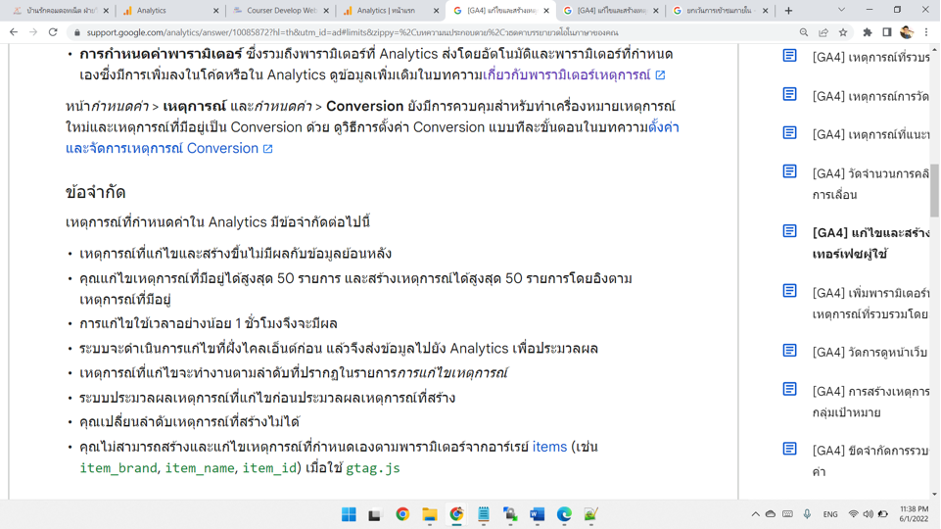
Task: Open the Extensions puzzle icon
Action: (867, 32)
